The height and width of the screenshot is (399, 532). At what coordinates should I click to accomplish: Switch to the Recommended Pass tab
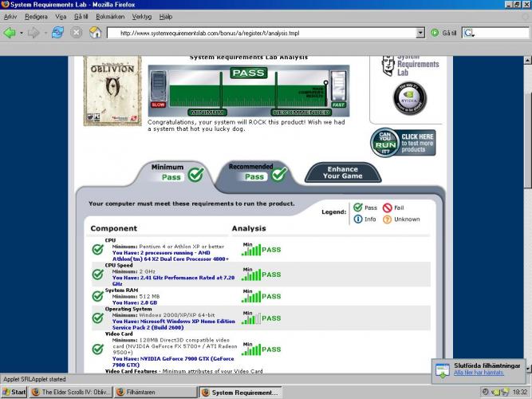point(256,172)
